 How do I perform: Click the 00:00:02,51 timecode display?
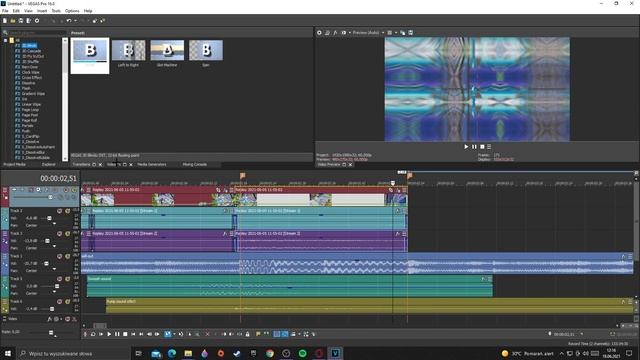[x=58, y=178]
